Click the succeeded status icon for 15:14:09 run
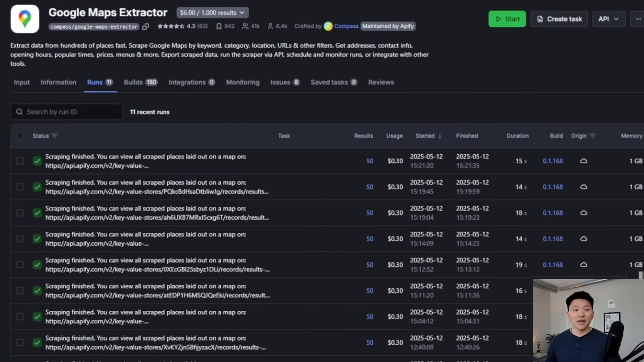 click(37, 238)
